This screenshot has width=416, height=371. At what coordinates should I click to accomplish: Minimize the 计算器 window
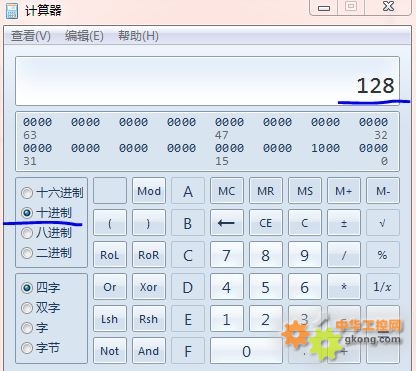tap(324, 7)
